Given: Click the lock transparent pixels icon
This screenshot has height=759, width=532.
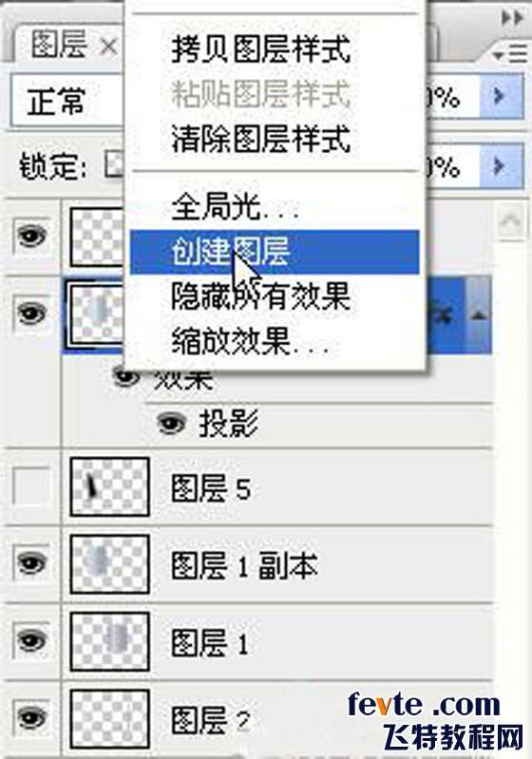Looking at the screenshot, I should pyautogui.click(x=115, y=164).
